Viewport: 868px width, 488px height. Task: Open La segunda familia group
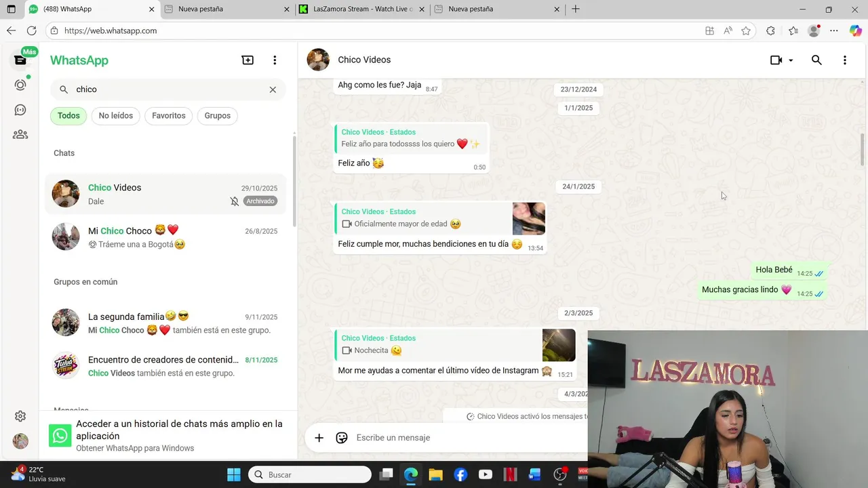pyautogui.click(x=166, y=323)
